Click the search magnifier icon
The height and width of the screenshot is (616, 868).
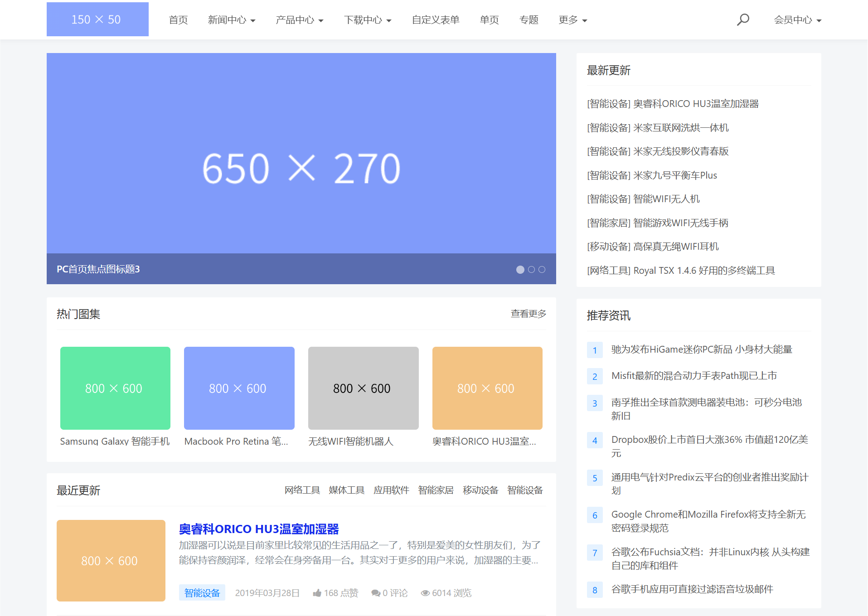tap(743, 19)
